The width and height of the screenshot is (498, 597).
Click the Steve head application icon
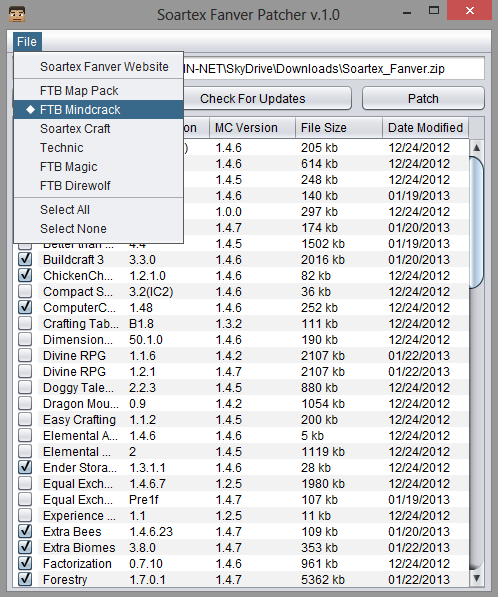(16, 14)
